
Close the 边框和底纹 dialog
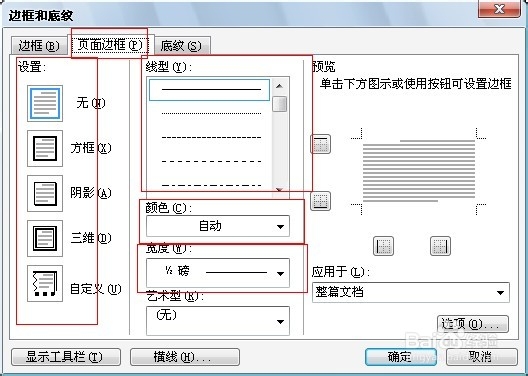[x=500, y=9]
